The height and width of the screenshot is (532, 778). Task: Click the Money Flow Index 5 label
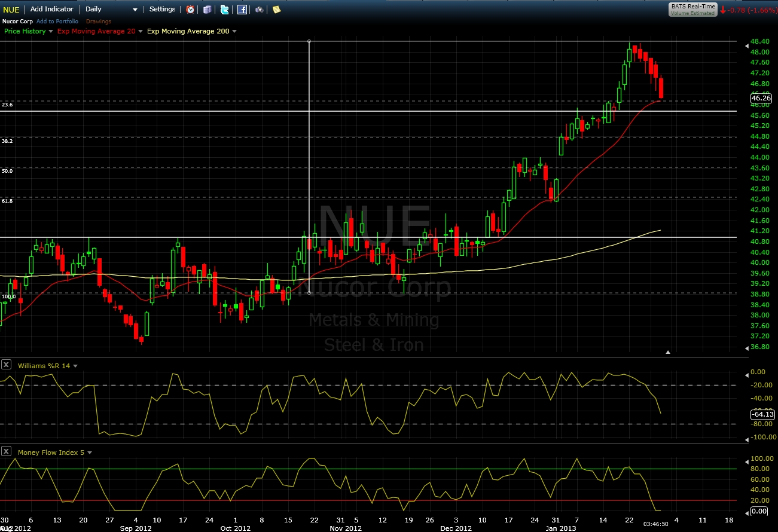(x=51, y=452)
